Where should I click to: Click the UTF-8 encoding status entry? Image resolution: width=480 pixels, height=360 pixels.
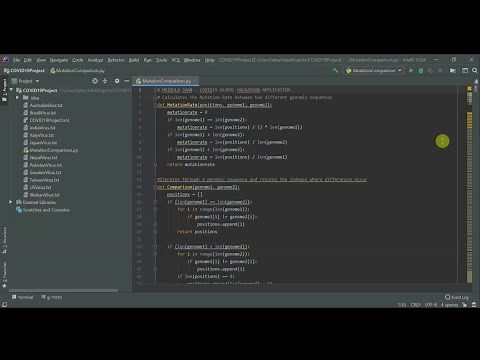[x=431, y=305]
